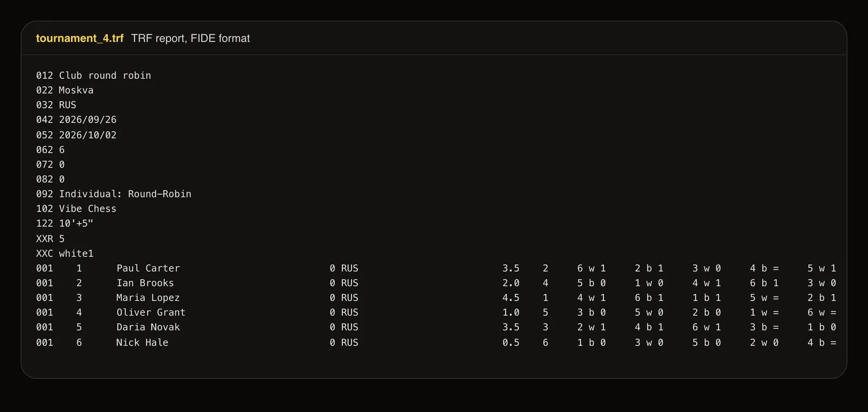Select player name Paul Carter
868x412 pixels.
[148, 268]
